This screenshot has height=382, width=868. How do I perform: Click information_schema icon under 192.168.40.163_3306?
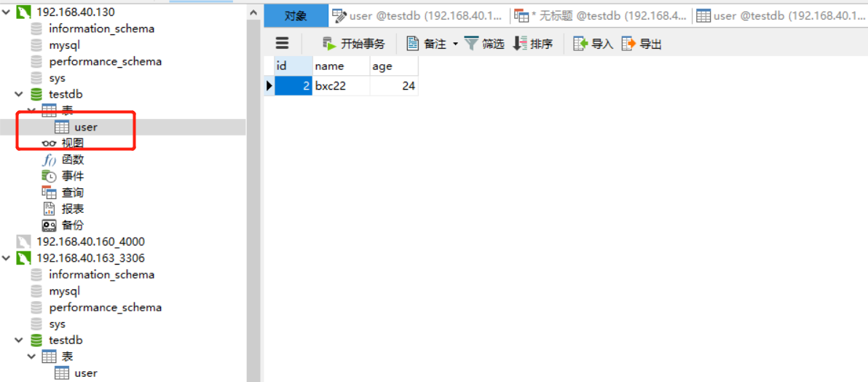(x=36, y=274)
